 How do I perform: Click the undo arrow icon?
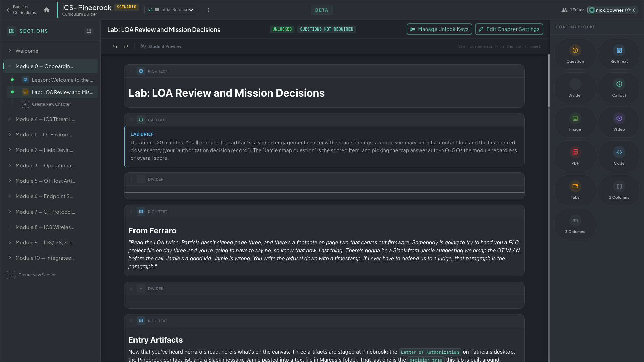pyautogui.click(x=115, y=47)
